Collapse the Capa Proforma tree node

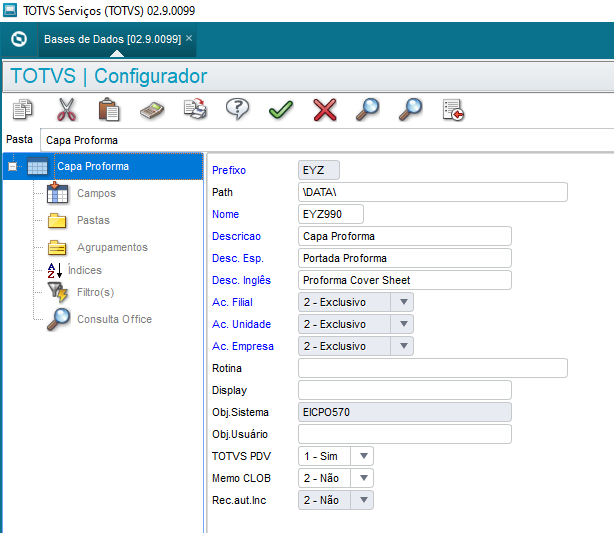(13, 167)
